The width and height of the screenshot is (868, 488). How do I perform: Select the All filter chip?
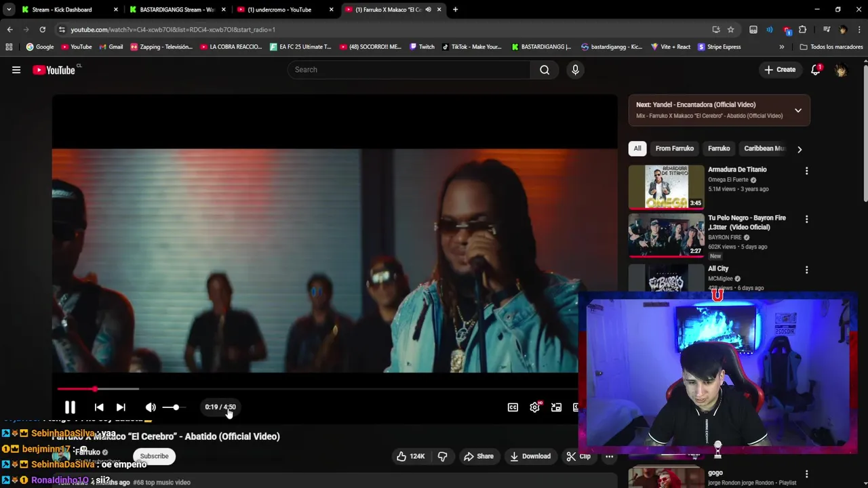637,148
